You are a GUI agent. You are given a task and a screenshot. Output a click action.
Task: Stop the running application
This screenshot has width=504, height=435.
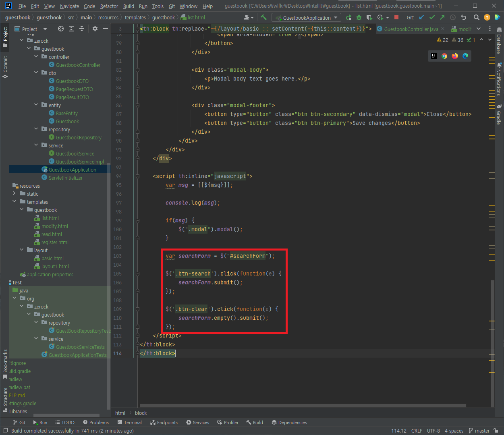tap(396, 17)
